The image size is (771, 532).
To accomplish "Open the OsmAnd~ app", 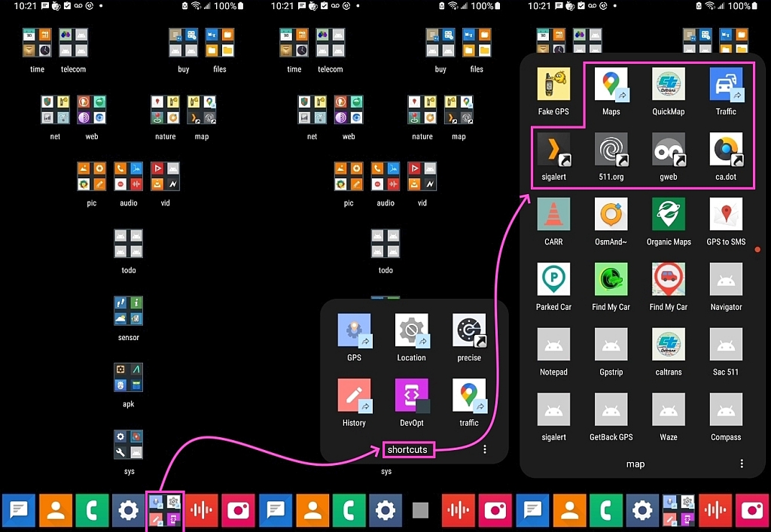I will pyautogui.click(x=611, y=214).
